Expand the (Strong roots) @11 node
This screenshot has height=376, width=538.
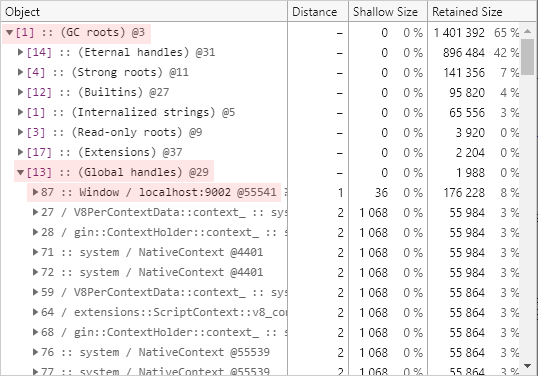click(x=21, y=72)
